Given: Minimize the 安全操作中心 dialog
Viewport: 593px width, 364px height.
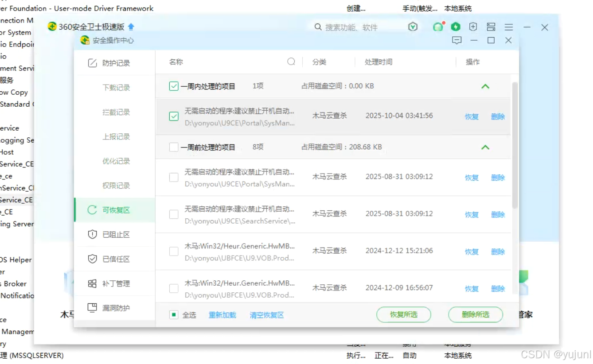Looking at the screenshot, I should (x=474, y=40).
